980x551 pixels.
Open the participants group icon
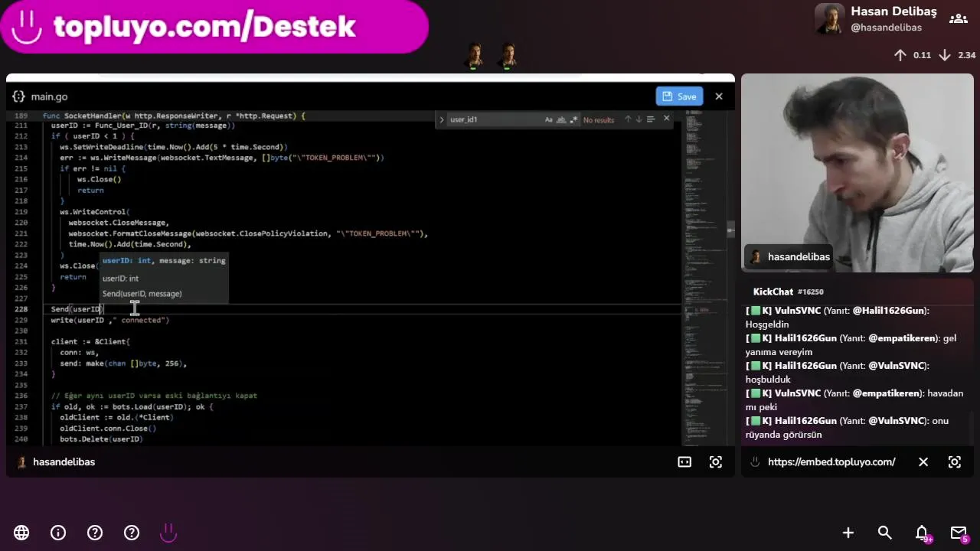958,19
